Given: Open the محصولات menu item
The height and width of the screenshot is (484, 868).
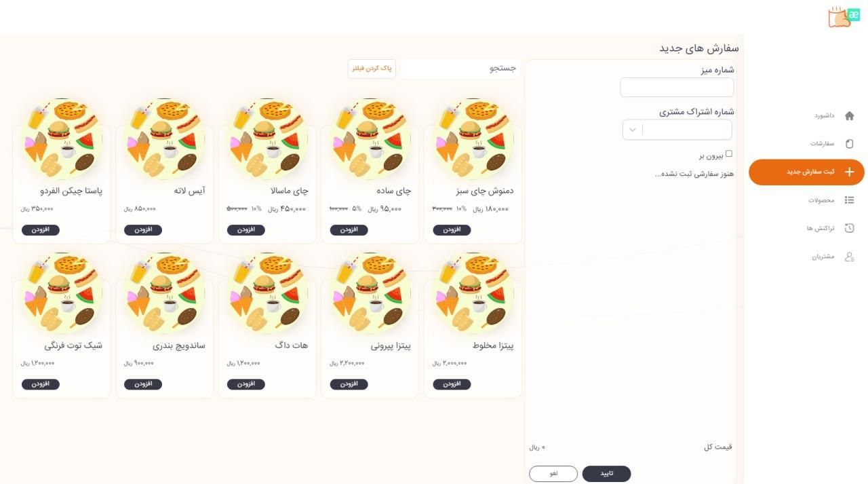Looking at the screenshot, I should click(821, 200).
